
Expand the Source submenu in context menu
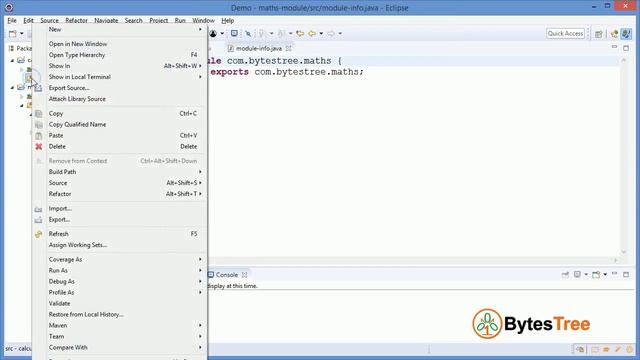pyautogui.click(x=120, y=183)
